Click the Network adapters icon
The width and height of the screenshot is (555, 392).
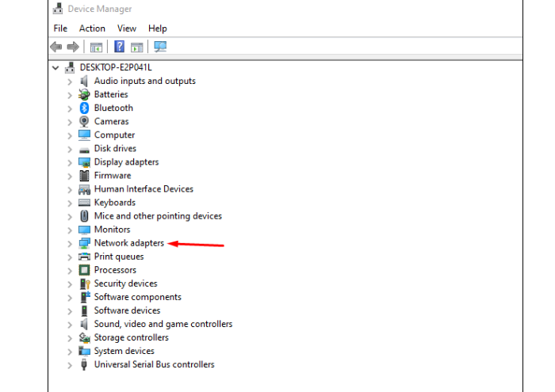(x=84, y=243)
